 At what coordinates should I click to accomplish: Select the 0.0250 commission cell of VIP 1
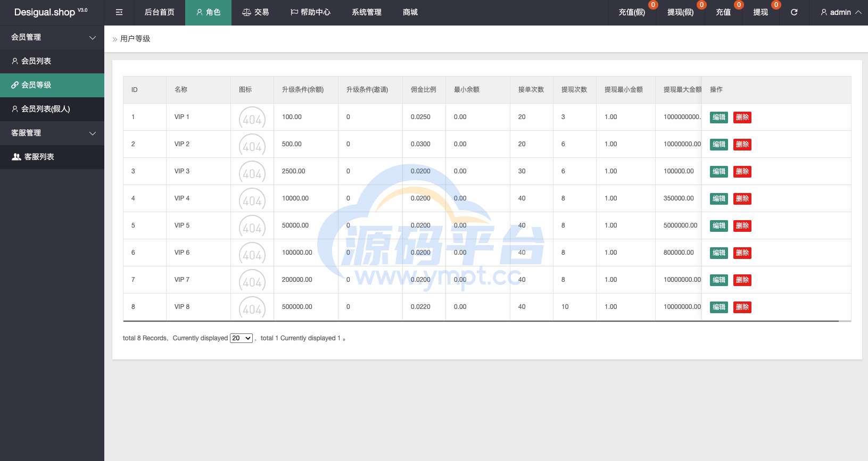tap(424, 117)
